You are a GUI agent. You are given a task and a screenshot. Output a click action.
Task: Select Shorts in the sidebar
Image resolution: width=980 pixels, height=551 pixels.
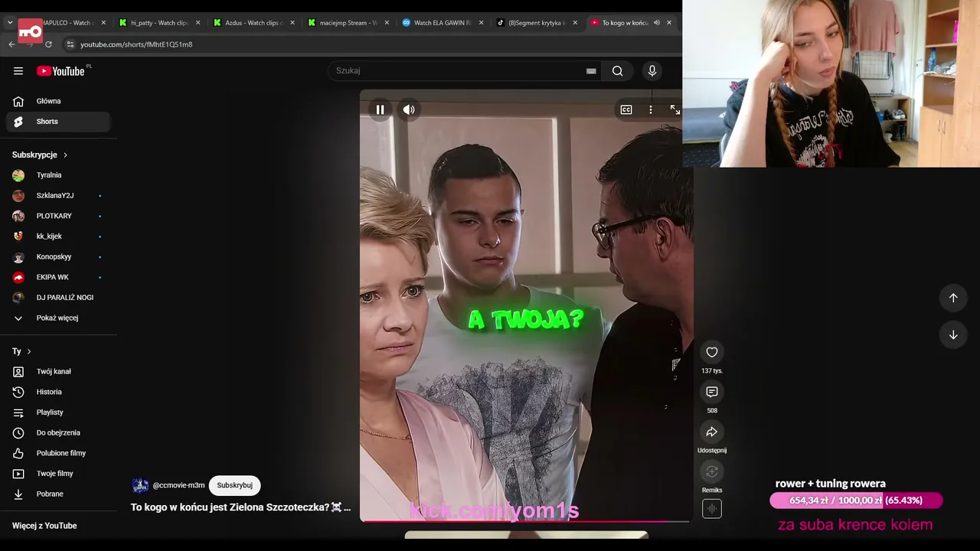click(58, 122)
